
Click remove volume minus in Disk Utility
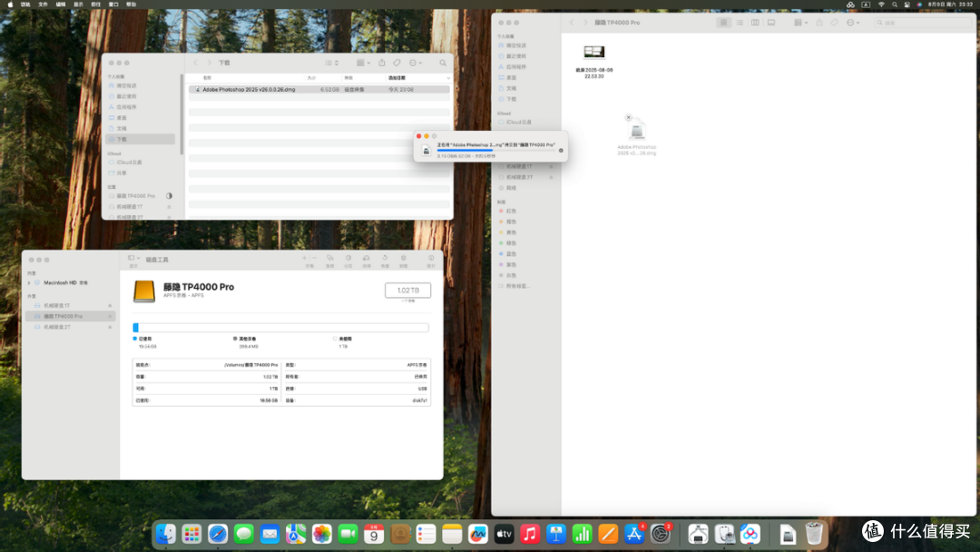[314, 258]
